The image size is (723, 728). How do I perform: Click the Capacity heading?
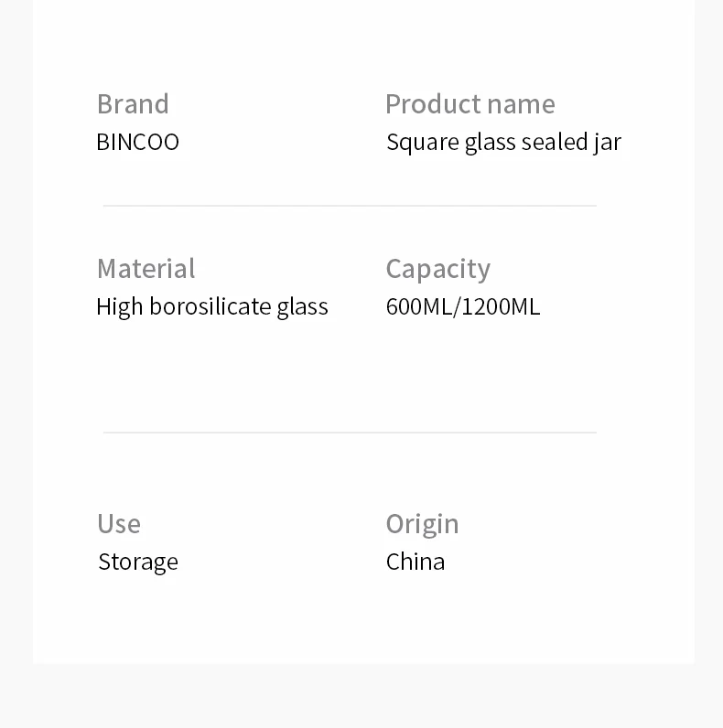click(x=438, y=269)
